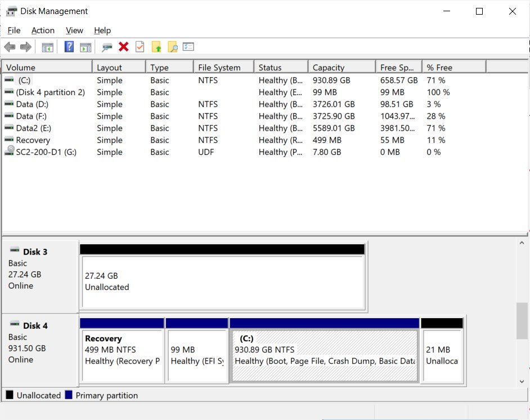Click the drive icon next to the Recovery volume
This screenshot has height=420, width=530.
9,140
